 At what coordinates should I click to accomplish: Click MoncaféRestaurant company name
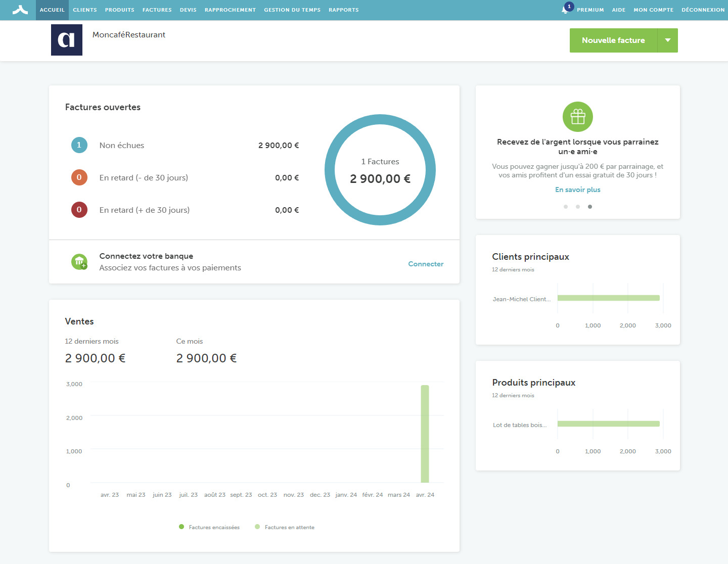click(129, 35)
